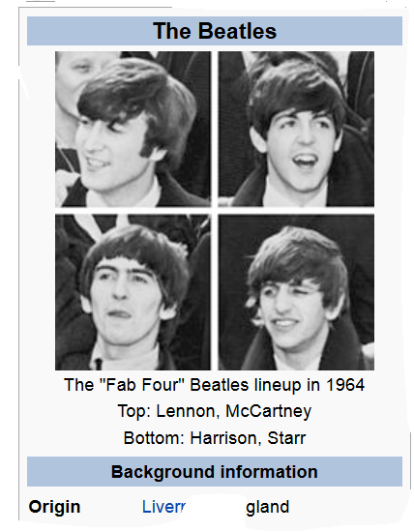Image resolution: width=414 pixels, height=532 pixels.
Task: Click the year "1964" in the caption
Action: [345, 385]
